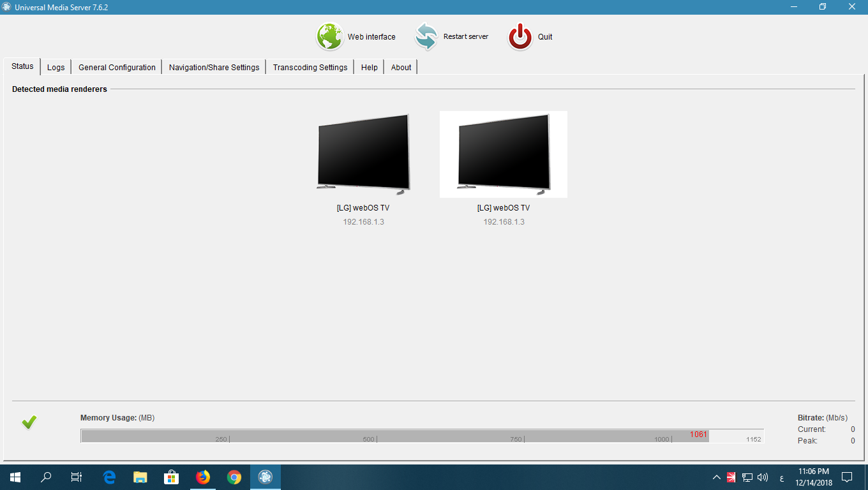Image resolution: width=868 pixels, height=490 pixels.
Task: Click the red 1061 memory value
Action: [698, 434]
